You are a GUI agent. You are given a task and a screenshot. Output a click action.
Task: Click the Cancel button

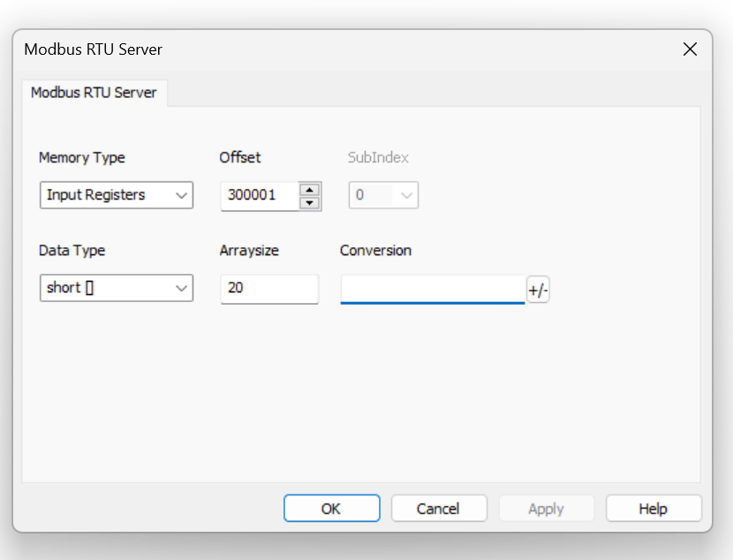pos(439,508)
